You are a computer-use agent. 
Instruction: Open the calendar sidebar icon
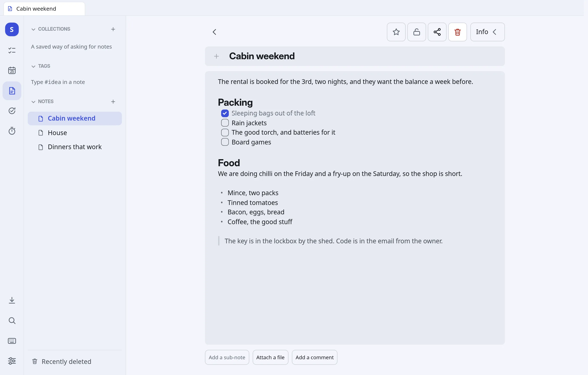coord(12,71)
